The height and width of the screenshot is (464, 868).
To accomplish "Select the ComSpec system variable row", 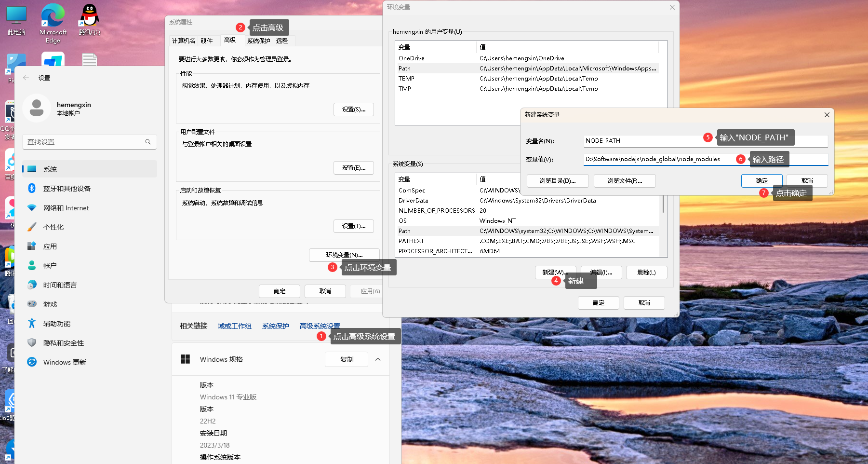I will (x=458, y=191).
